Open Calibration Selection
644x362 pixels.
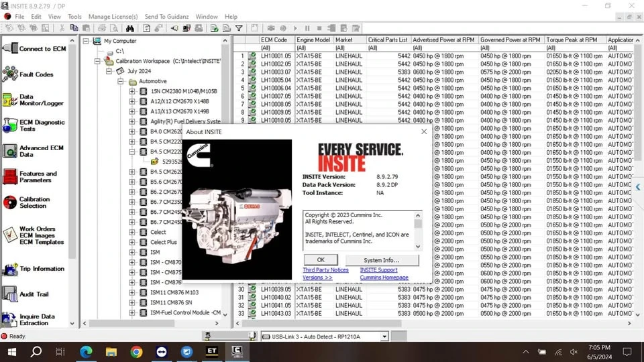(26, 202)
